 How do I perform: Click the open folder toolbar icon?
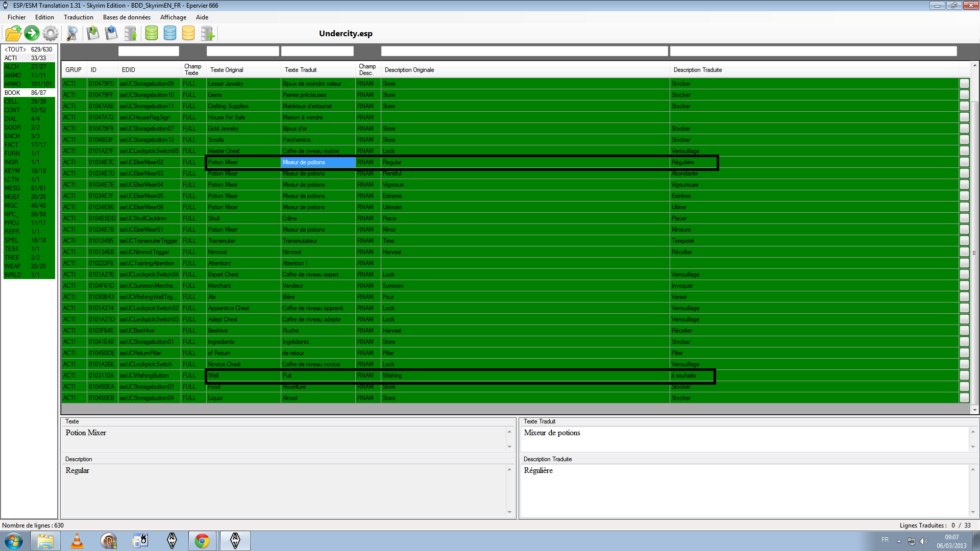point(13,33)
